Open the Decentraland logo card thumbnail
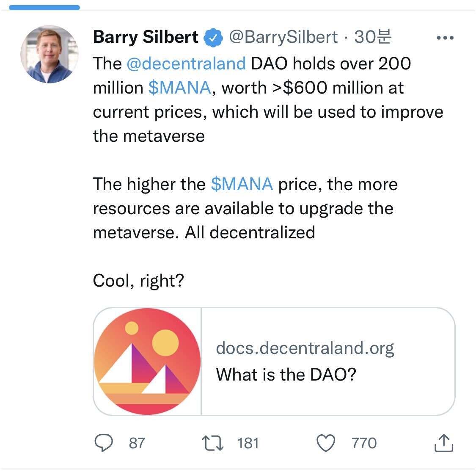This screenshot has width=476, height=472. [147, 361]
